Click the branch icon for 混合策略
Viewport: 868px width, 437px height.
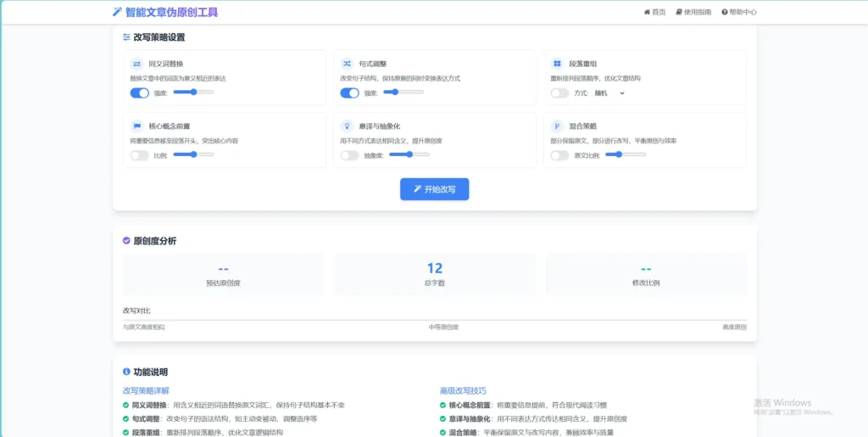click(x=557, y=126)
